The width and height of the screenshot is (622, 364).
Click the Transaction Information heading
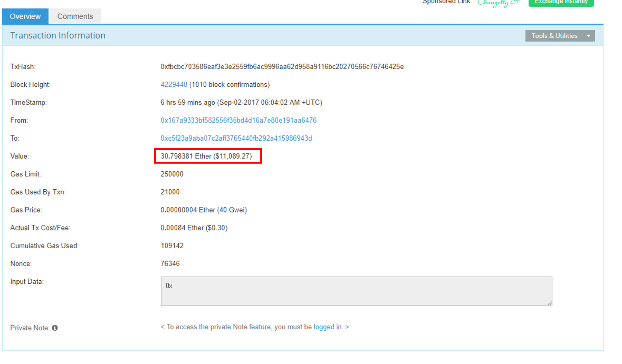pos(58,35)
